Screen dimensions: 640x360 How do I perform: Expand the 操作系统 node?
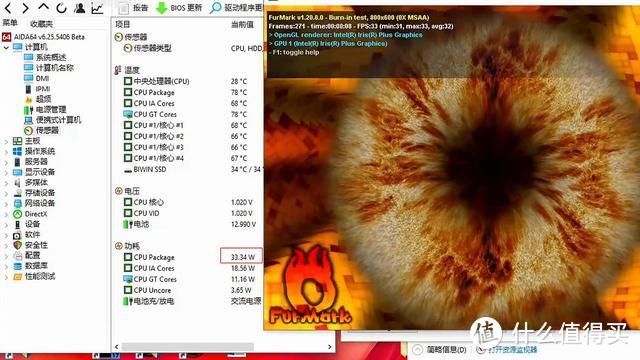[x=6, y=151]
